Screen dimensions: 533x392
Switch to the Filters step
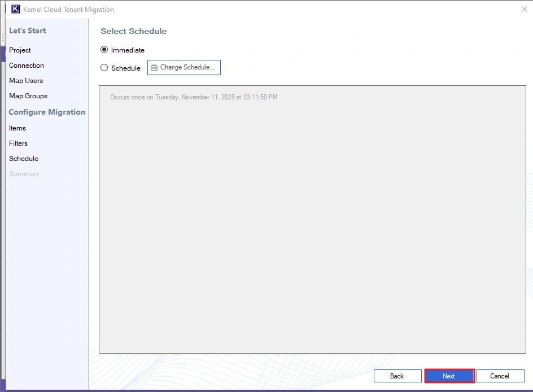[x=19, y=143]
